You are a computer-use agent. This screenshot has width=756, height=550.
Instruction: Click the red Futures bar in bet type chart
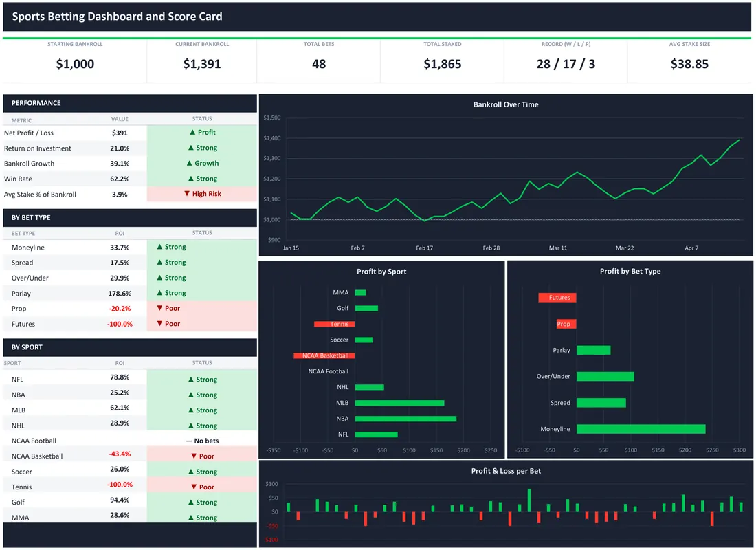click(x=557, y=298)
